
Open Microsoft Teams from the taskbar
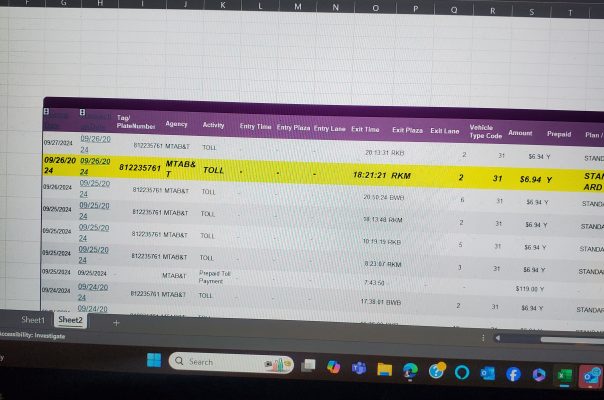[359, 368]
